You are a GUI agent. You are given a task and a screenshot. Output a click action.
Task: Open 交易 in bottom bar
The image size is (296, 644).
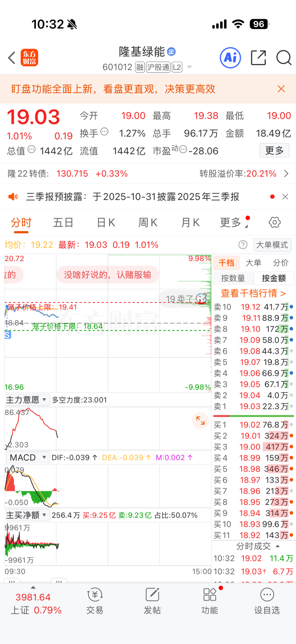point(94,601)
